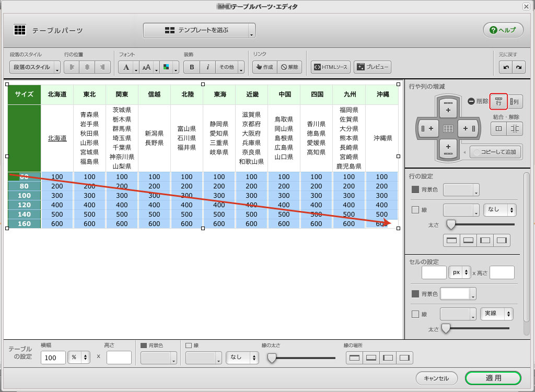Image resolution: width=535 pixels, height=392 pixels.
Task: Select the サイズ header cell
Action: [x=24, y=94]
